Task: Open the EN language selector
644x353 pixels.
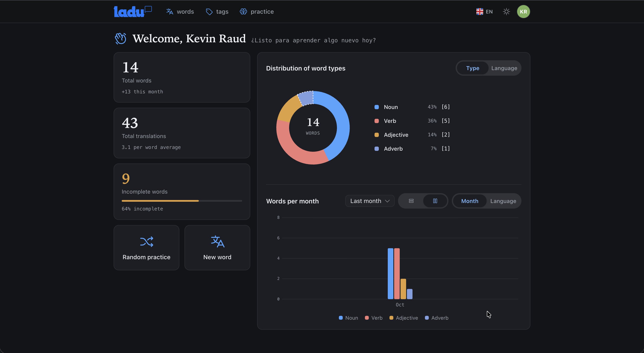Action: coord(484,12)
